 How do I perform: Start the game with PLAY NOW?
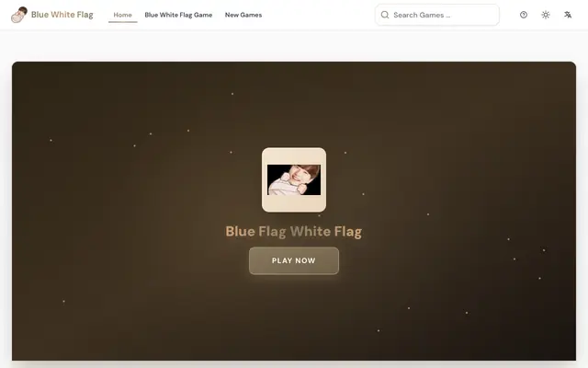click(294, 260)
